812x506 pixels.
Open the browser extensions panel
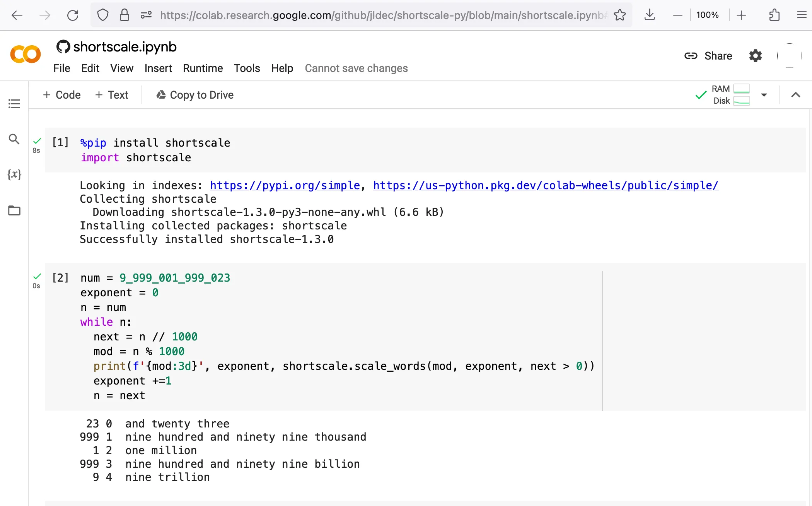(x=774, y=15)
